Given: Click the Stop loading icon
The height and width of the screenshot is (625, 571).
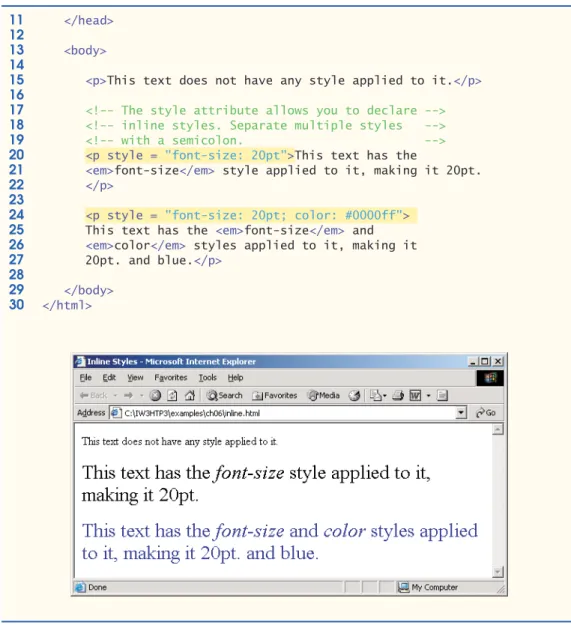Looking at the screenshot, I should [x=155, y=395].
